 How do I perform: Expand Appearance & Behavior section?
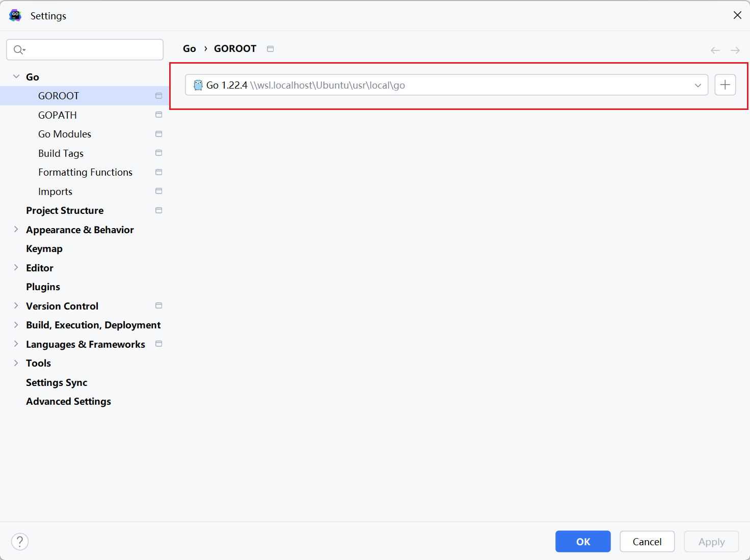(16, 230)
